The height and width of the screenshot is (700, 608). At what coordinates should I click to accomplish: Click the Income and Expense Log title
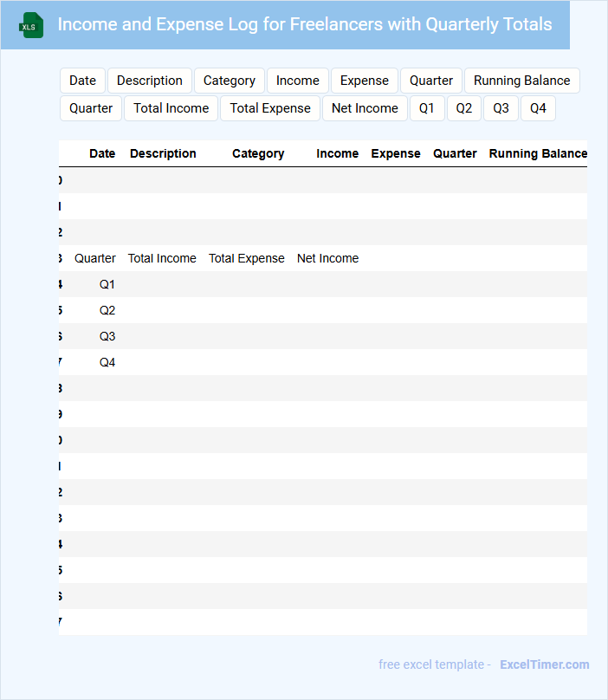[x=305, y=24]
